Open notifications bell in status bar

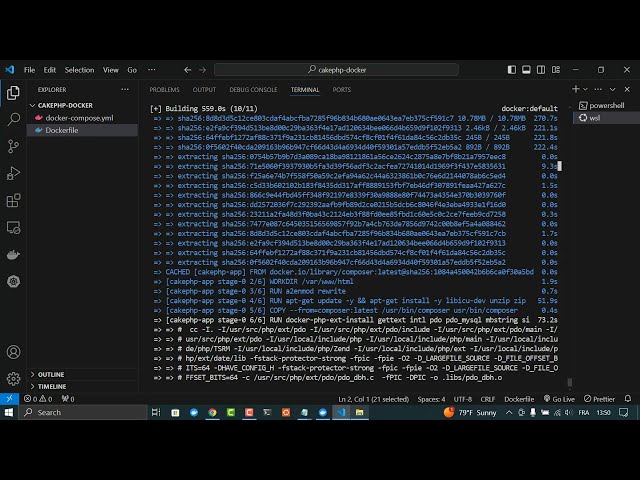[628, 399]
